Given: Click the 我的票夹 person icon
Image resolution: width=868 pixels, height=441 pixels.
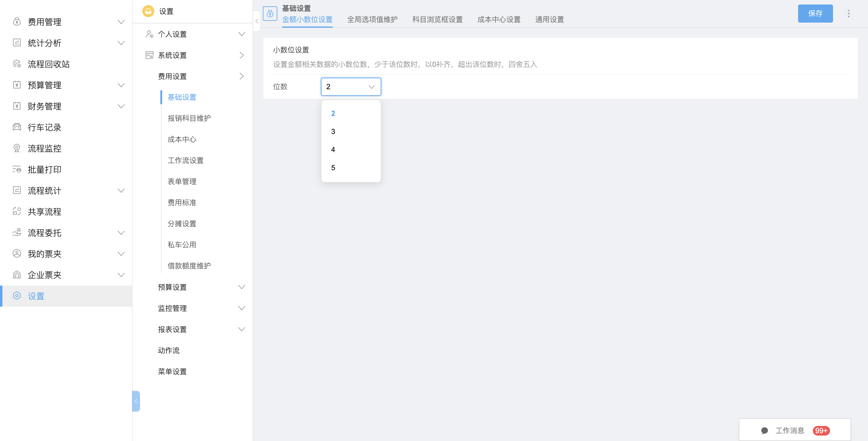Looking at the screenshot, I should tap(17, 254).
